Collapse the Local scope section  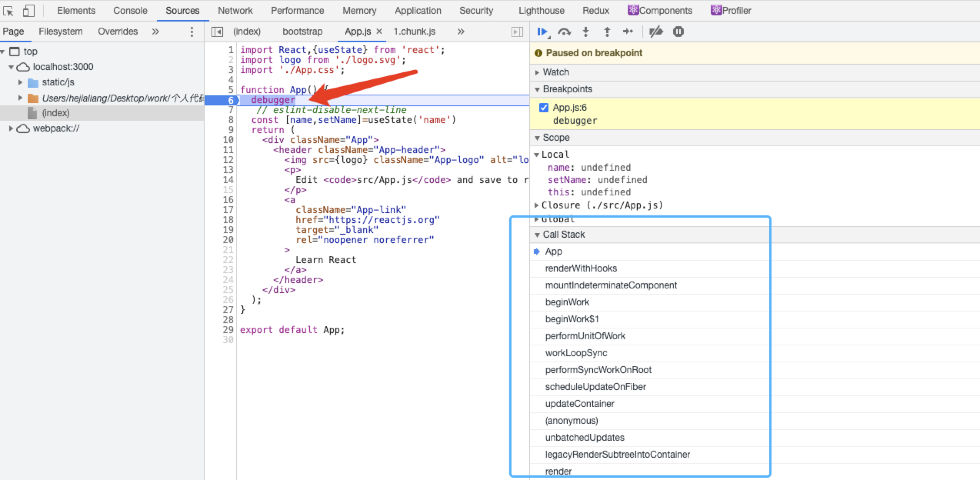point(537,154)
